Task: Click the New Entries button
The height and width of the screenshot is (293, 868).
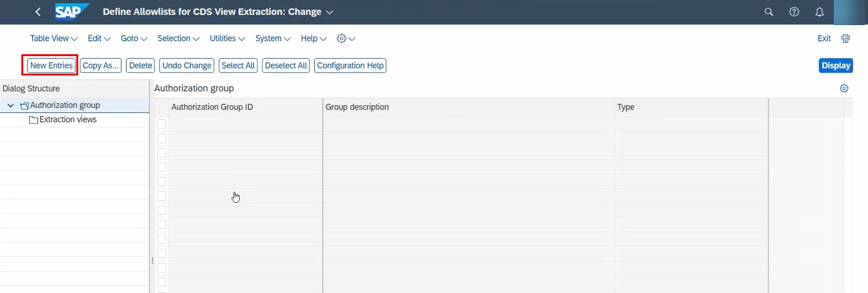Action: 52,65
